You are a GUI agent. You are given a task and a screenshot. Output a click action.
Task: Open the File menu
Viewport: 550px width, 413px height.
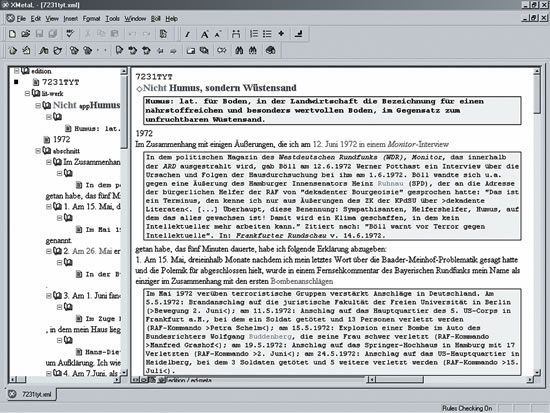pos(21,19)
